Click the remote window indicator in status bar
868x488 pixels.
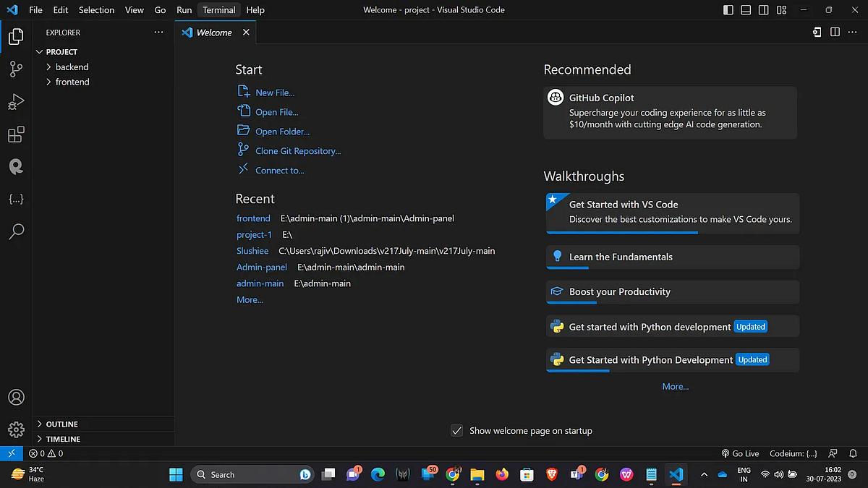(x=11, y=453)
